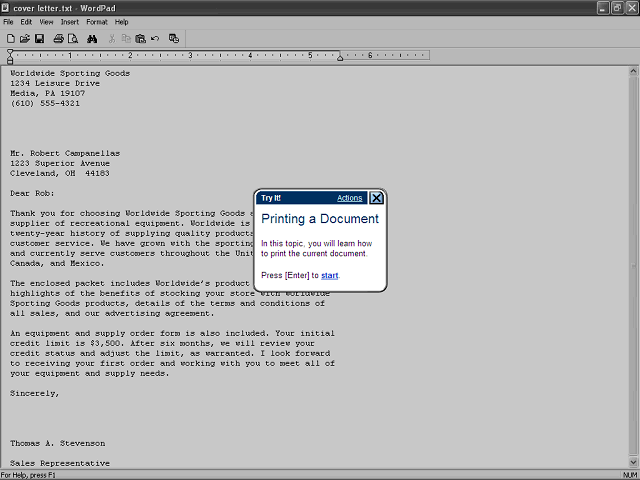Click the right indent marker on the ruler
Image resolution: width=640 pixels, height=480 pixels.
click(340, 58)
